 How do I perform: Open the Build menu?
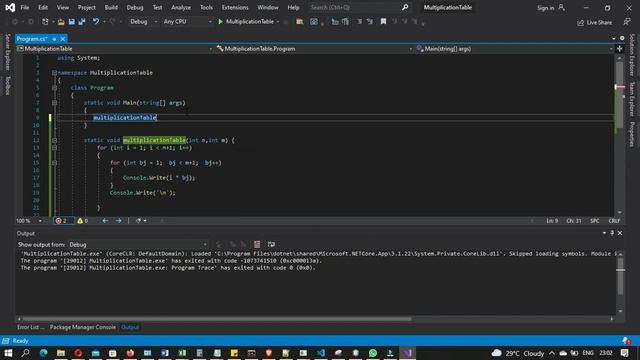pyautogui.click(x=111, y=7)
